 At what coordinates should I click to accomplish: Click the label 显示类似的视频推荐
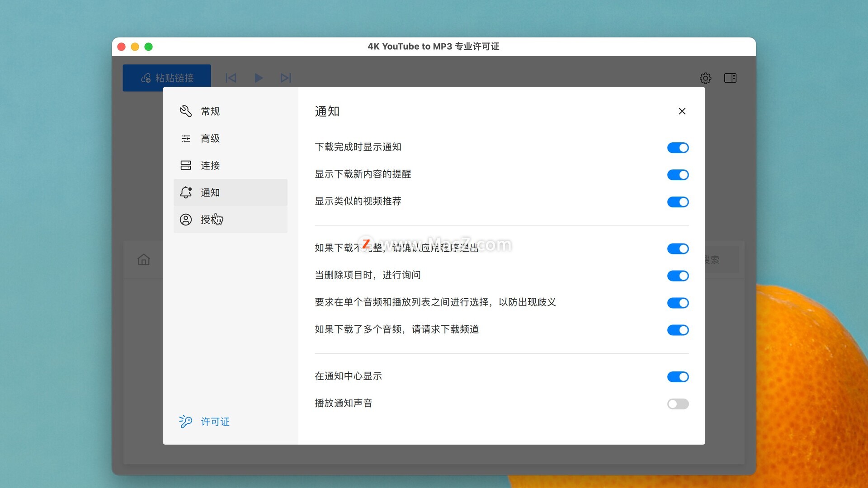[x=358, y=201]
